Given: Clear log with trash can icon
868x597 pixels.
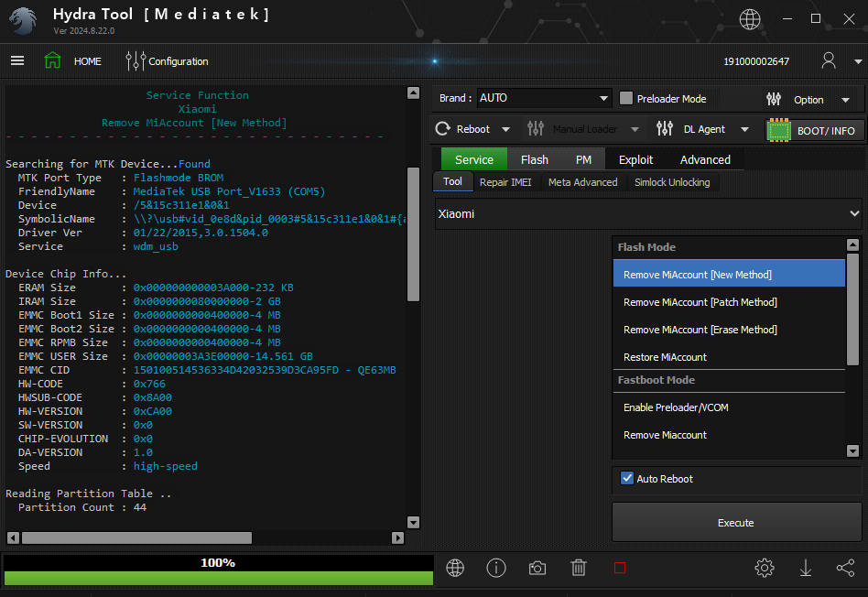Looking at the screenshot, I should 579,568.
